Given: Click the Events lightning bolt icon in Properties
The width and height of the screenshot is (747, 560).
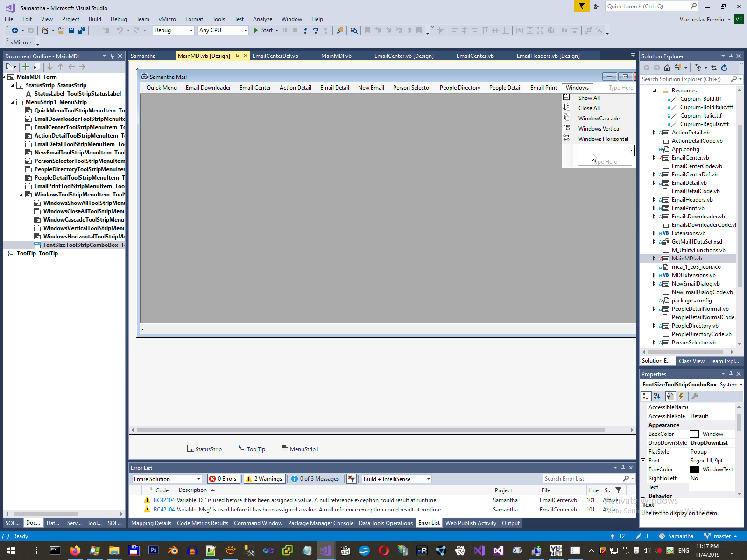Looking at the screenshot, I should (681, 396).
